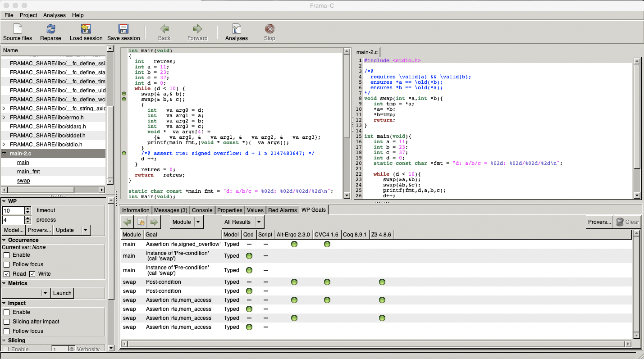This screenshot has width=644, height=359.
Task: Switch to Messages (3) tab
Action: click(x=171, y=210)
